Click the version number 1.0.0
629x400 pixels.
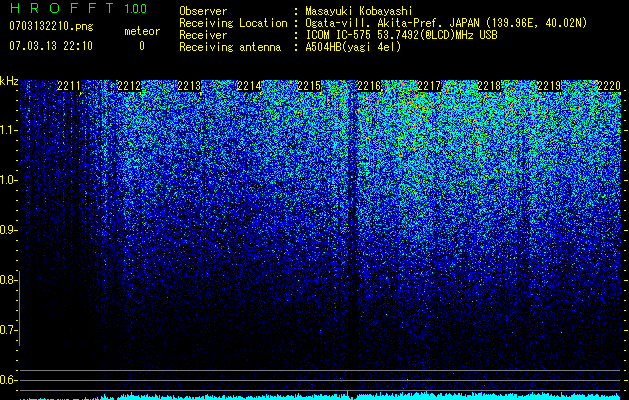point(136,8)
